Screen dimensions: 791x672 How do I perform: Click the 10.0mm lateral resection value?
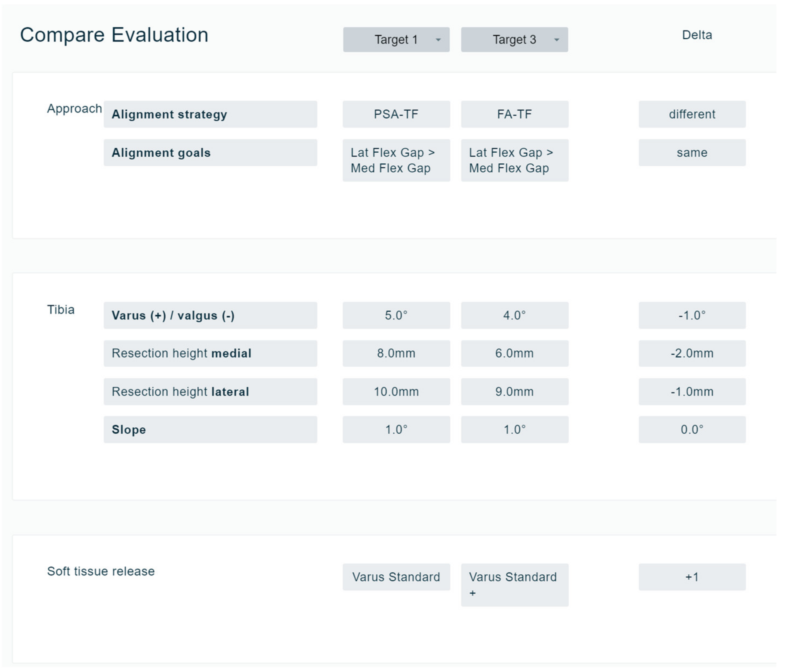click(396, 391)
